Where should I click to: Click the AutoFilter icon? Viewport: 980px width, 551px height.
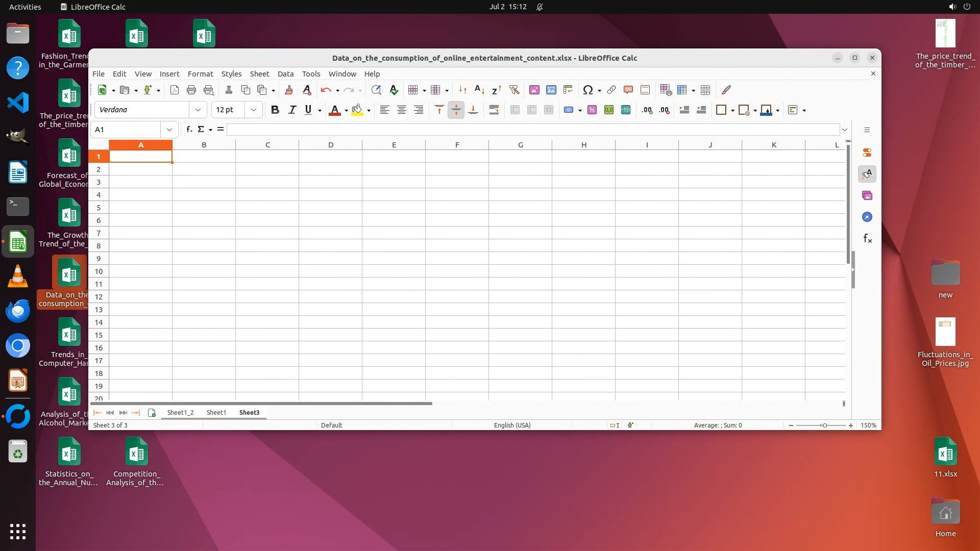tap(514, 90)
